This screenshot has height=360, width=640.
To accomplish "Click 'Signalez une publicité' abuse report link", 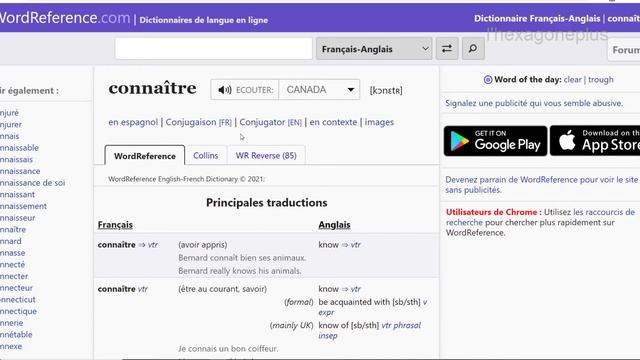I will point(534,103).
